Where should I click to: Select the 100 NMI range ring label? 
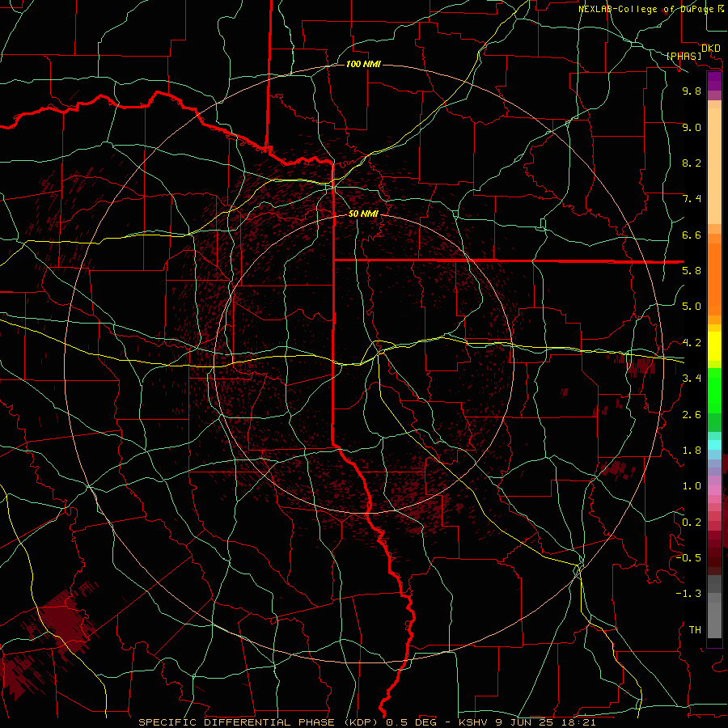(363, 64)
